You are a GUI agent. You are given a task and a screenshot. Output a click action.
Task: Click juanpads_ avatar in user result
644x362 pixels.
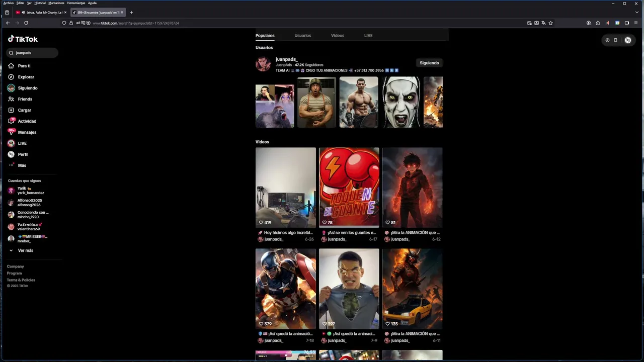coord(263,64)
